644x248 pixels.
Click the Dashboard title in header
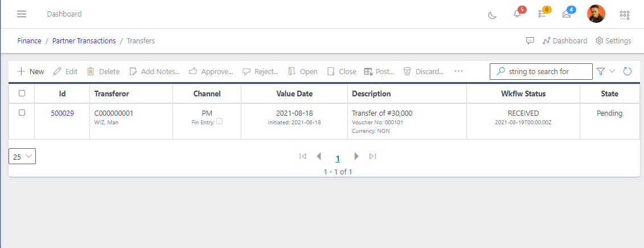tap(64, 14)
